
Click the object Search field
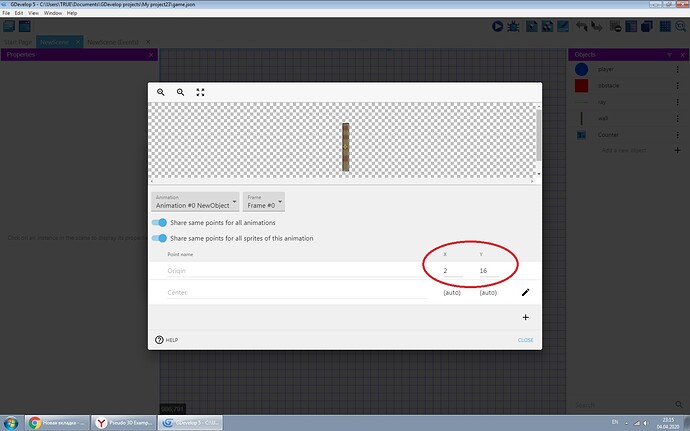[623, 404]
